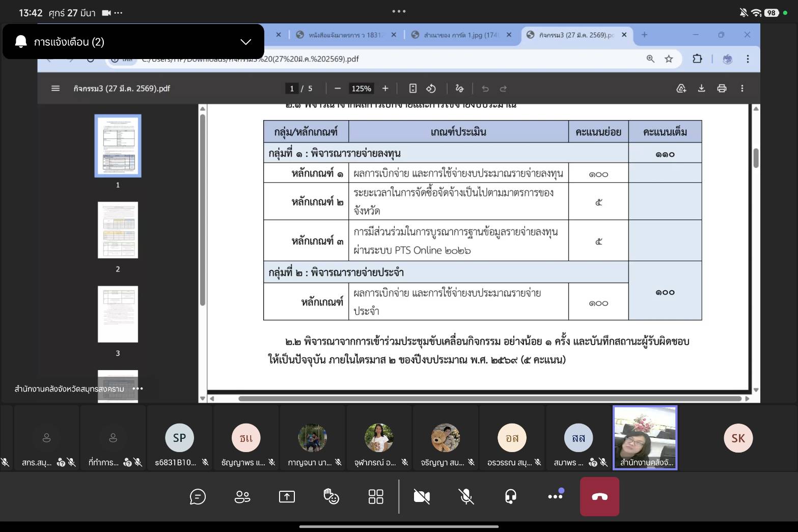Leave the call with red hang-up button
Screen dimensions: 798x532
[x=599, y=496]
